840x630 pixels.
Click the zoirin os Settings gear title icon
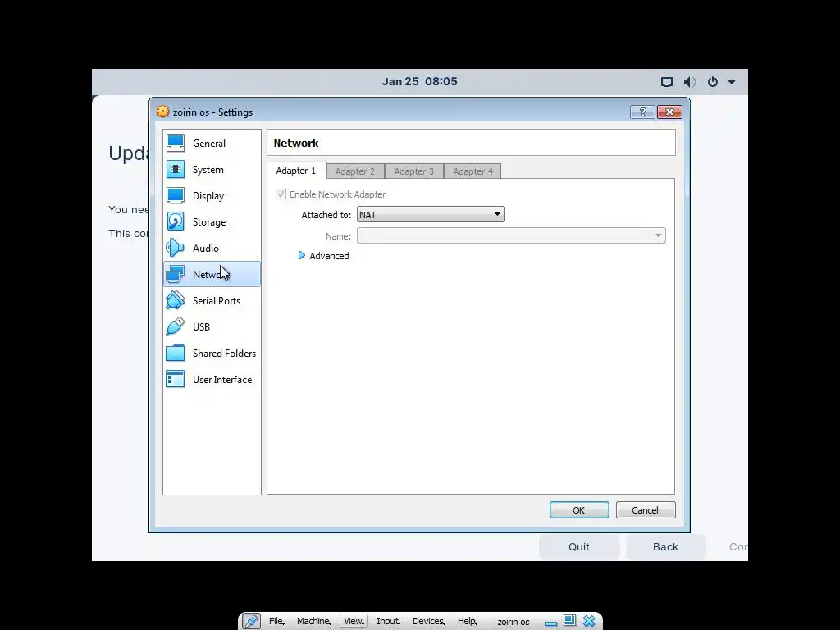click(x=163, y=112)
